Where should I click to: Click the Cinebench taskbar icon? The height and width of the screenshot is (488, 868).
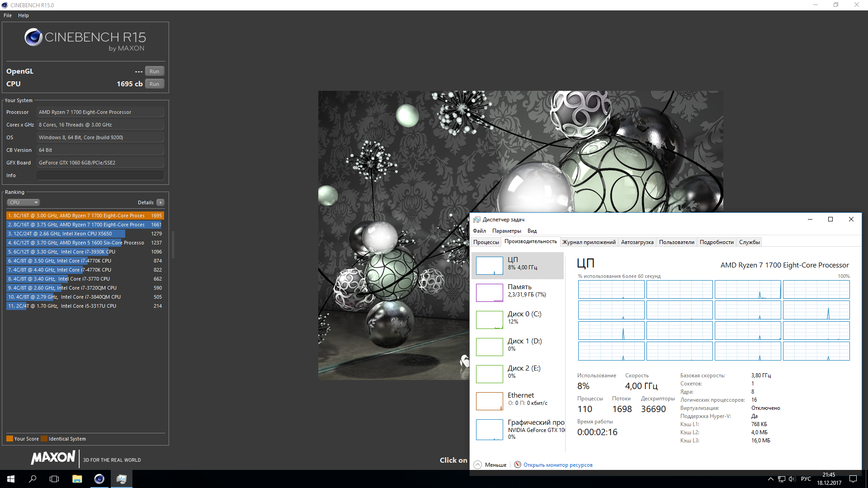[x=99, y=479]
